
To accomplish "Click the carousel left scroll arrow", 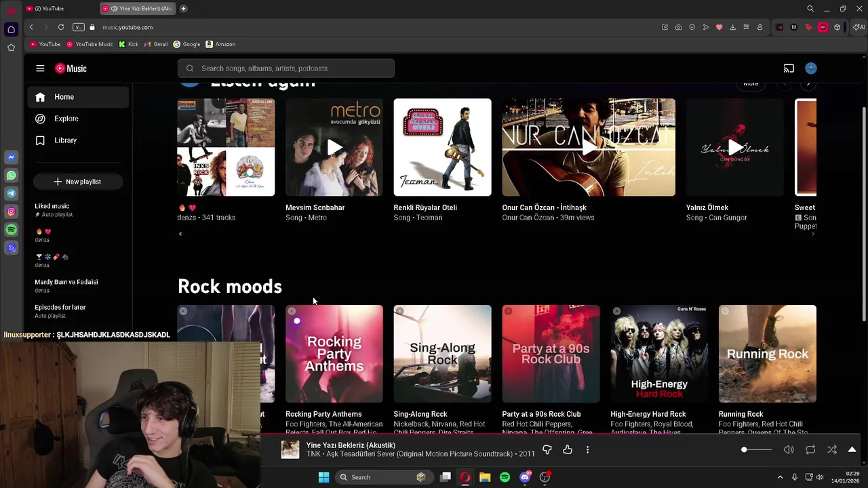I will tap(180, 234).
